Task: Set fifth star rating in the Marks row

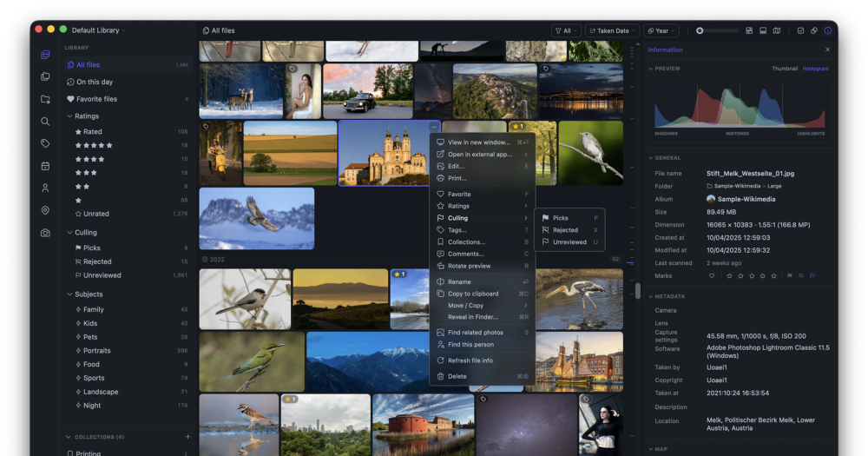Action: click(774, 276)
